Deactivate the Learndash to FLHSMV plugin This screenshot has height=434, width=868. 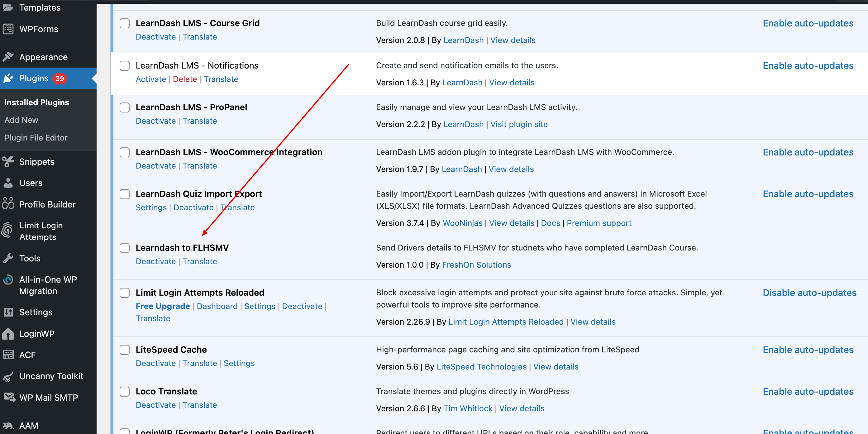click(156, 261)
